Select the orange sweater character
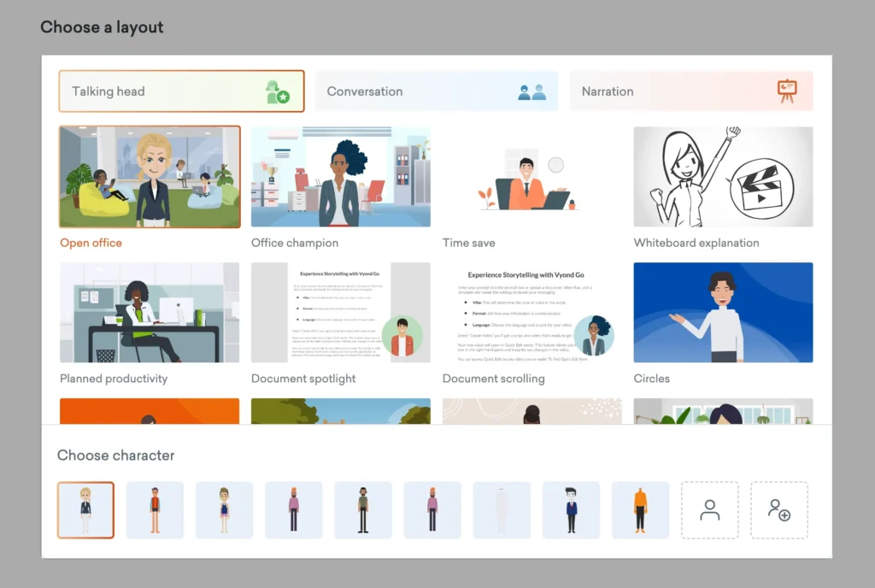This screenshot has width=875, height=588. [x=640, y=510]
